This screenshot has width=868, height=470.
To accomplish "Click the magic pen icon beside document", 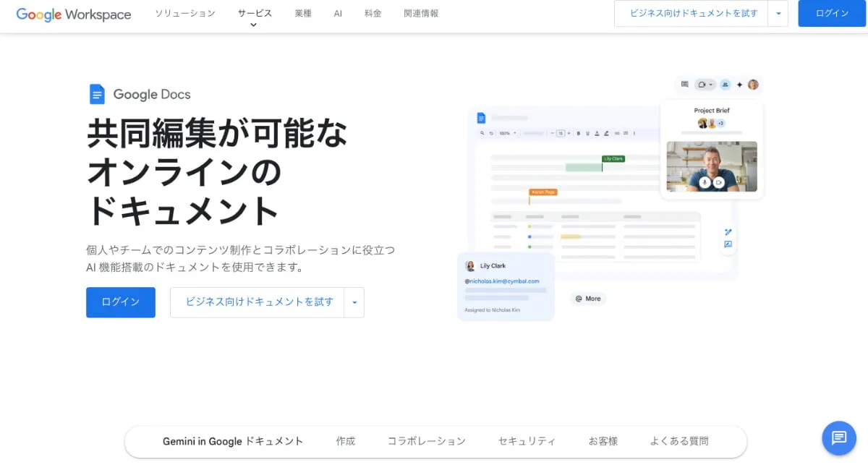I will tap(728, 232).
